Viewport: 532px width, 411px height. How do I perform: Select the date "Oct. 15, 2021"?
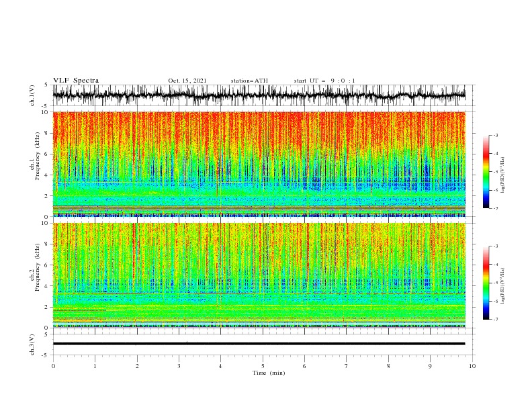(187, 81)
